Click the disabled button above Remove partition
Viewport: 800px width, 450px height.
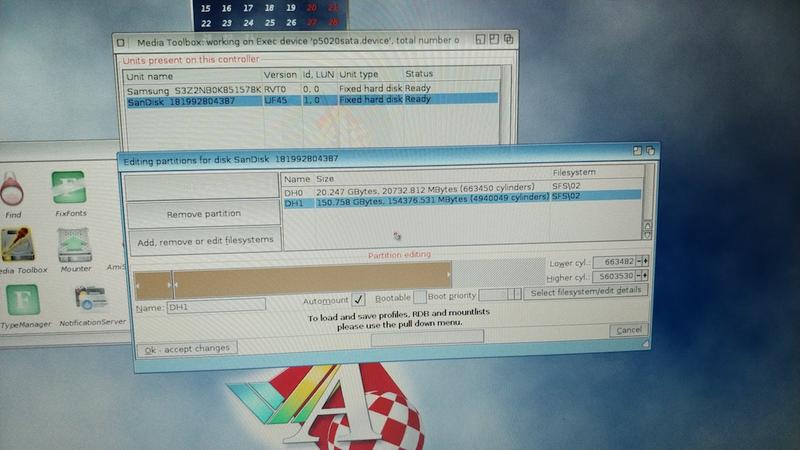pos(202,187)
